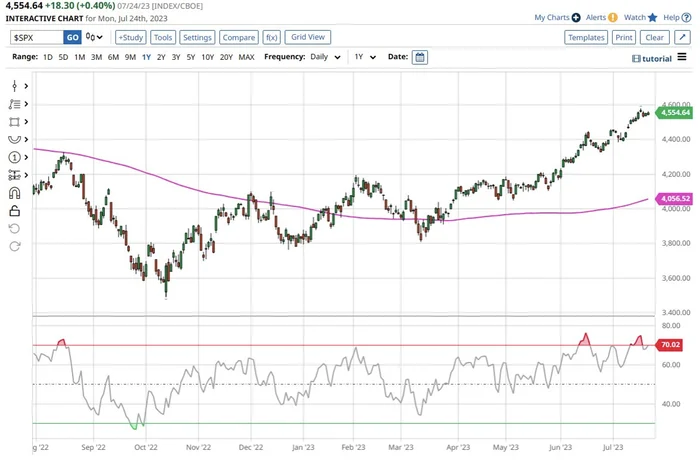Click the magnet snap tool icon

pos(14,193)
